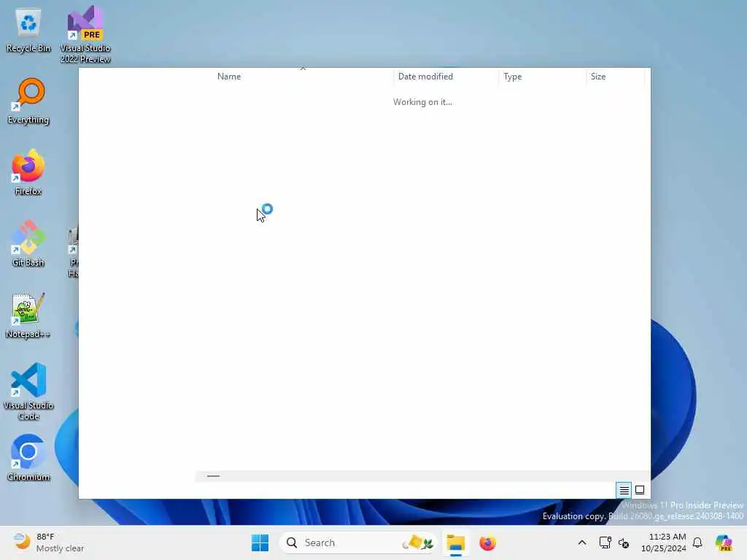747x560 pixels.
Task: Open the Recycle Bin desktop icon
Action: [x=28, y=30]
